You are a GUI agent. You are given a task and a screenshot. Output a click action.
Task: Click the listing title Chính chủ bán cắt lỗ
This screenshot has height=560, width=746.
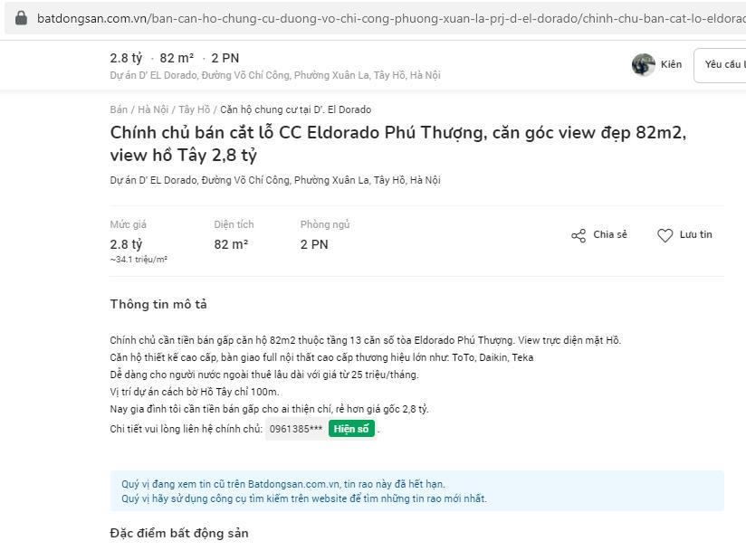(x=398, y=144)
